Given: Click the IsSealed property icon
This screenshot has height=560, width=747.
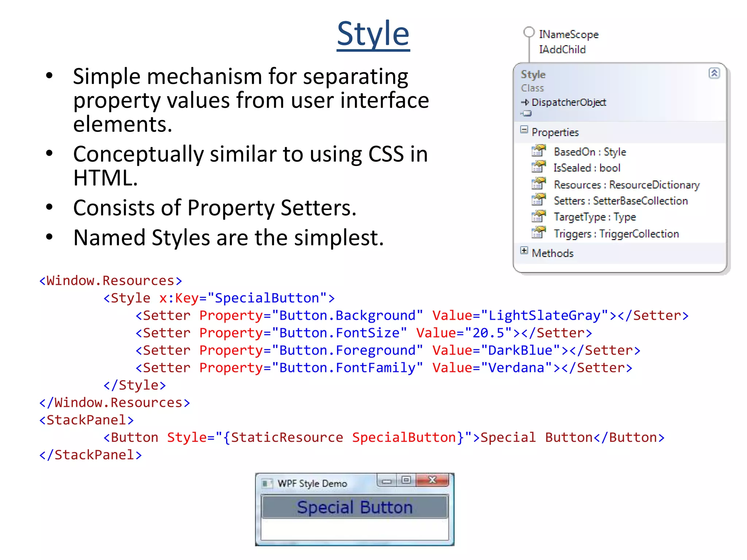Looking at the screenshot, I should pos(538,167).
